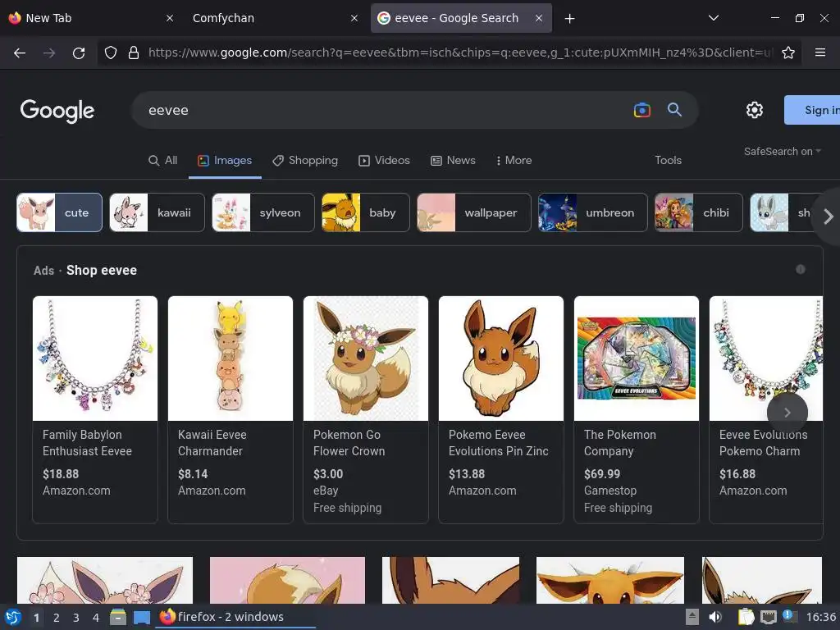Open Kawaii Eevee Charmander product image

coord(231,358)
